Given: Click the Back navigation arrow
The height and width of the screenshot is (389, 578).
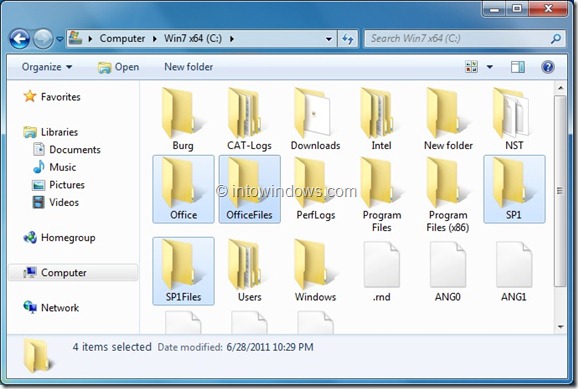Looking at the screenshot, I should point(19,39).
